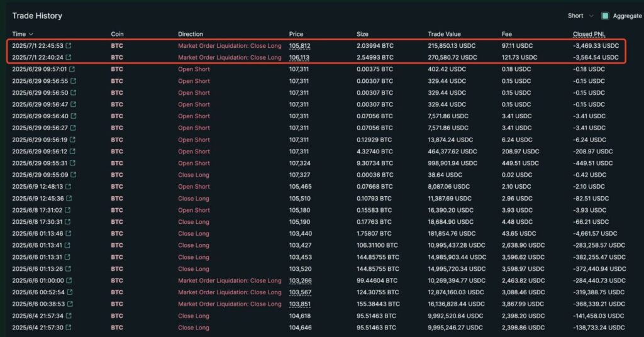644x337 pixels.
Task: Click the Trade Value column header
Action: pyautogui.click(x=444, y=34)
